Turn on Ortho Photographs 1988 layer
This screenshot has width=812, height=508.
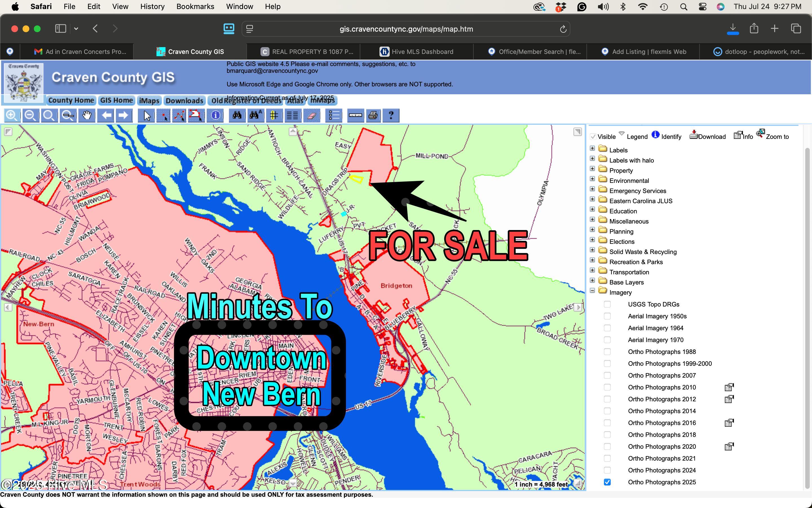[x=607, y=351]
